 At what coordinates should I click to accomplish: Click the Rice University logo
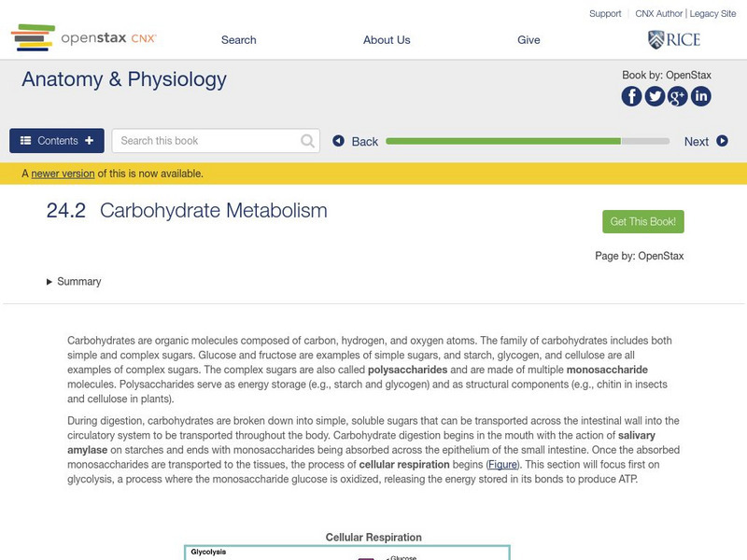(673, 39)
